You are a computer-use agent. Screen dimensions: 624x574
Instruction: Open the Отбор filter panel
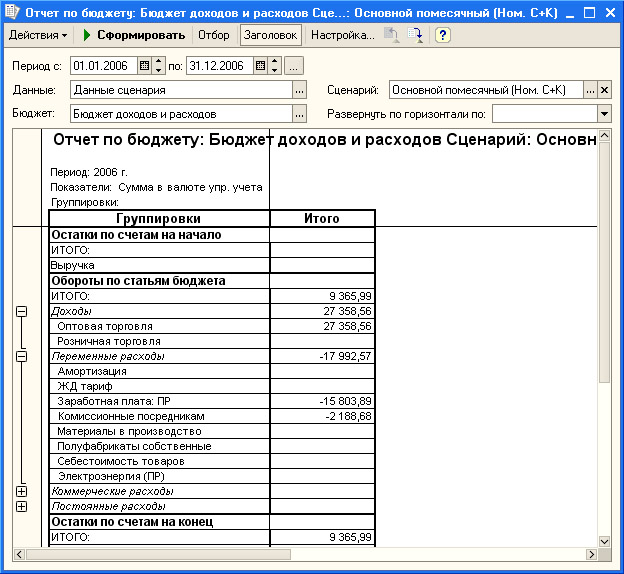214,35
